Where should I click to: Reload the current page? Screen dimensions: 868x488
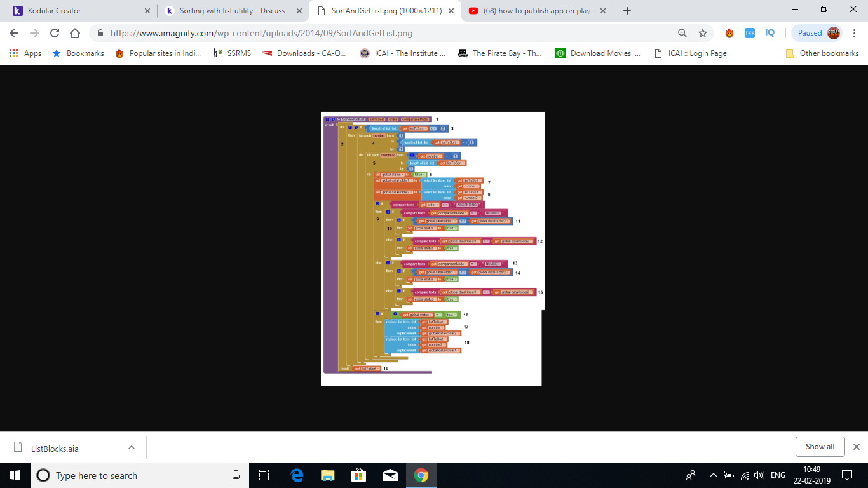(55, 33)
